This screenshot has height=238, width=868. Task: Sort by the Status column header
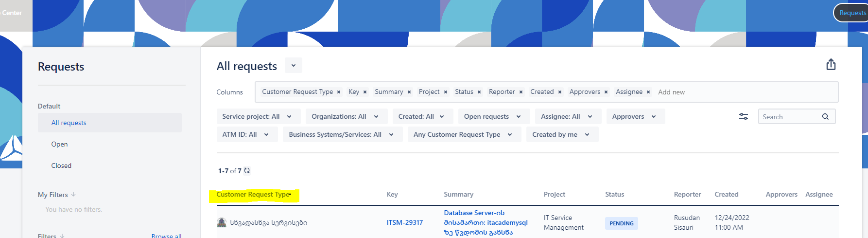click(x=615, y=194)
